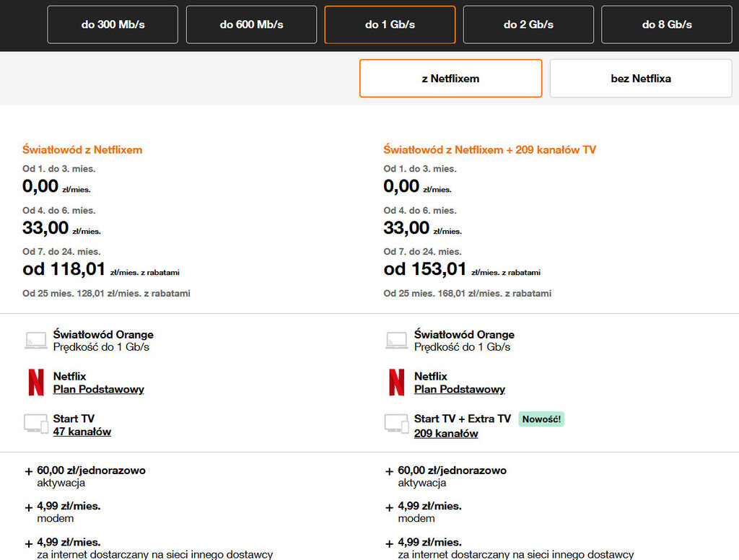The height and width of the screenshot is (560, 739).
Task: Click the TV devices icon next to Start TV + Extra TV
Action: 397,424
